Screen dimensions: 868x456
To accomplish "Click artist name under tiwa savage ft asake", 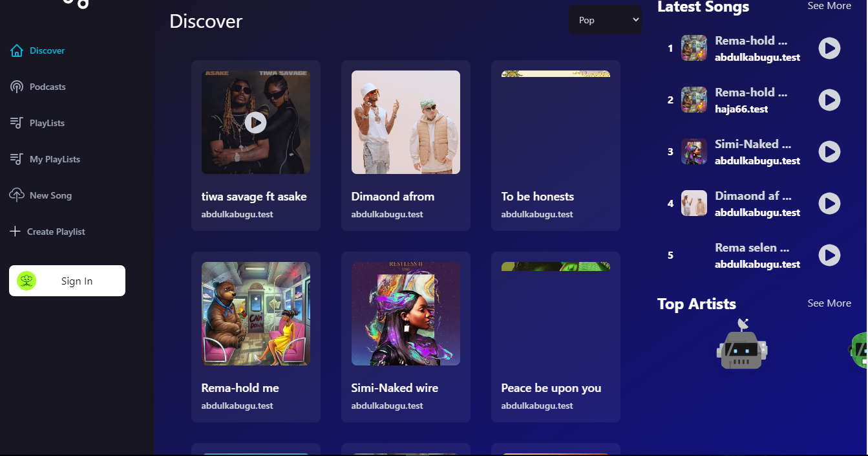I will (x=237, y=214).
